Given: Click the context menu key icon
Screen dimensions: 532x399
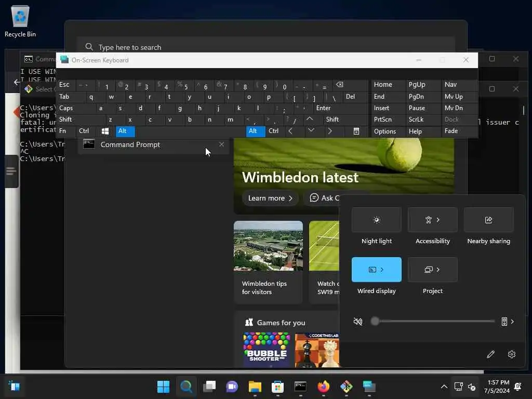Looking at the screenshot, I should pyautogui.click(x=355, y=131).
